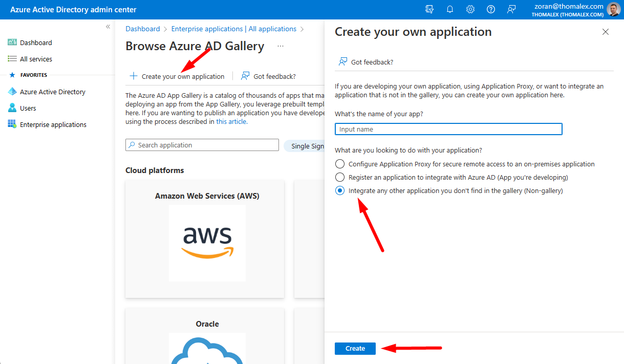Click the magnifier icon in Search application box
624x364 pixels.
tap(132, 145)
